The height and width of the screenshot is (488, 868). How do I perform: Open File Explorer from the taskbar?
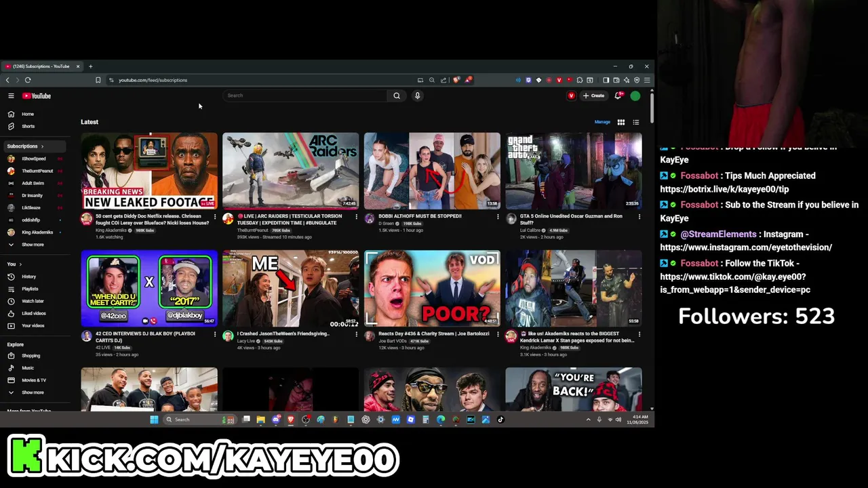tap(260, 420)
